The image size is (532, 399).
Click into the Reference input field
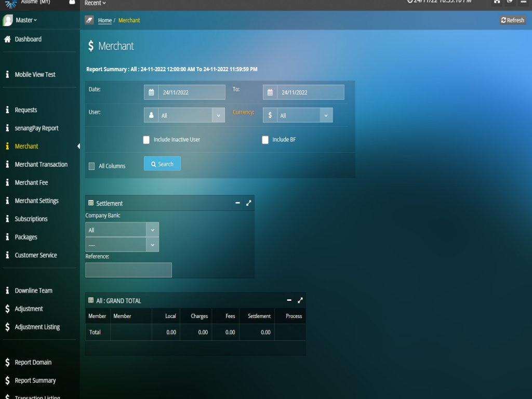click(x=128, y=270)
